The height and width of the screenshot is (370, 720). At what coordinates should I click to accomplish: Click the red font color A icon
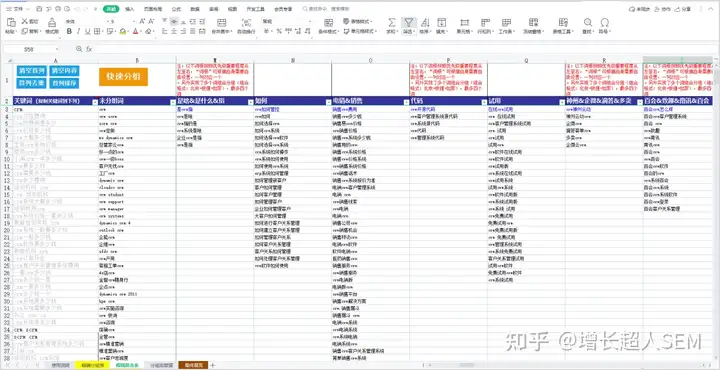point(135,31)
